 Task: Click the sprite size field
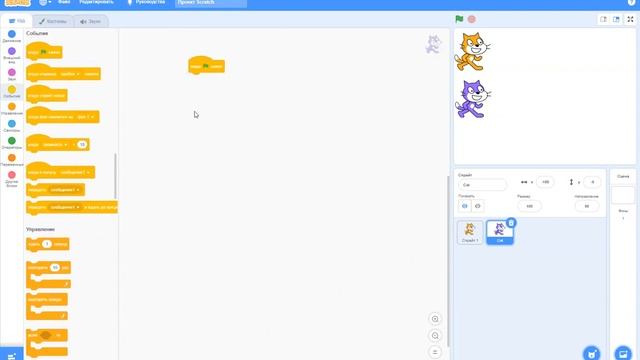[x=529, y=206]
